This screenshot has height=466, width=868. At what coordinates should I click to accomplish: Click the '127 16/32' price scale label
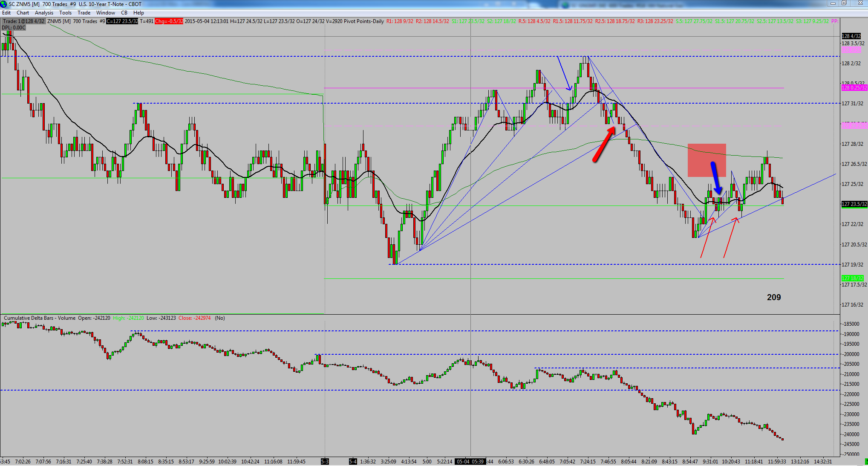(x=853, y=305)
